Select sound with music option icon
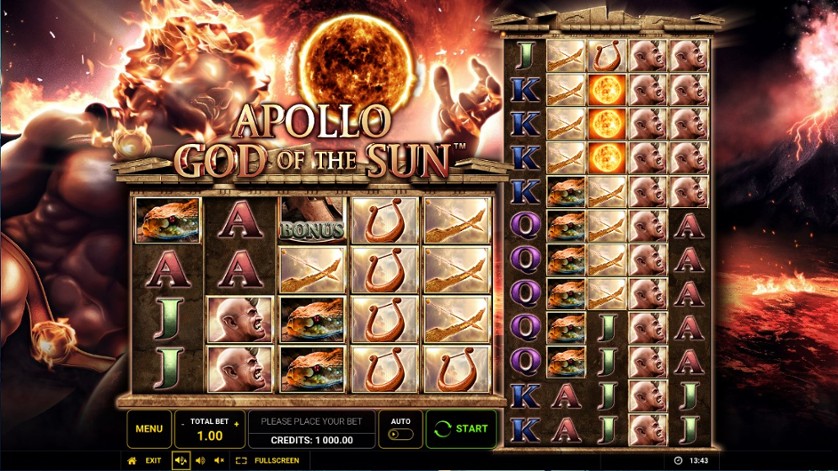The width and height of the screenshot is (838, 471). (181, 460)
